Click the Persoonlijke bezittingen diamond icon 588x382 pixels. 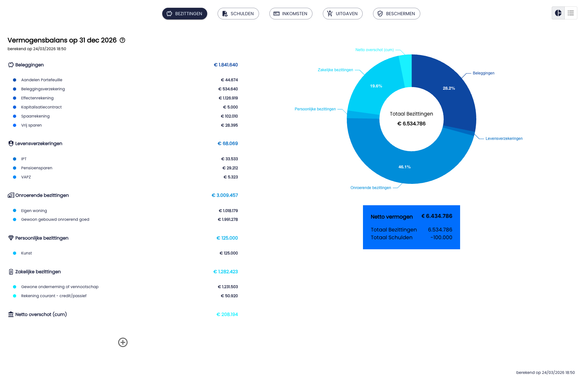(11, 238)
